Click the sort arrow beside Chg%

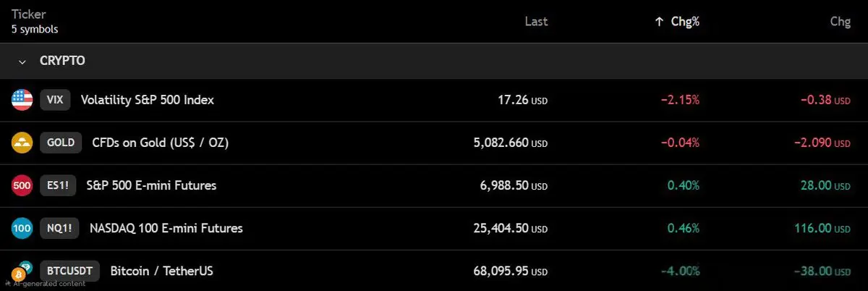coord(658,22)
